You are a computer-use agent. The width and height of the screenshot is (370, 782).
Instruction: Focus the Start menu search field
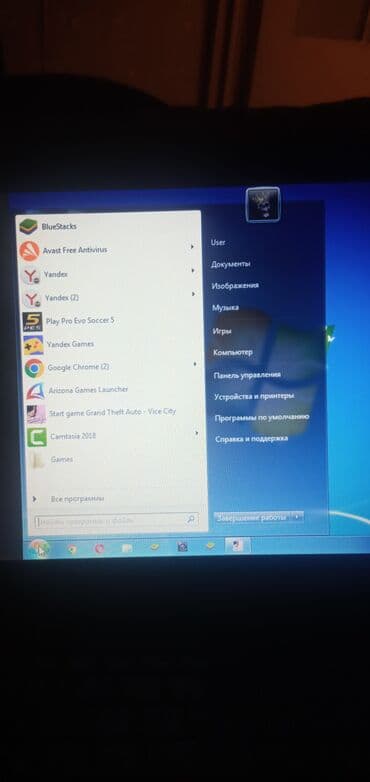[x=116, y=521]
